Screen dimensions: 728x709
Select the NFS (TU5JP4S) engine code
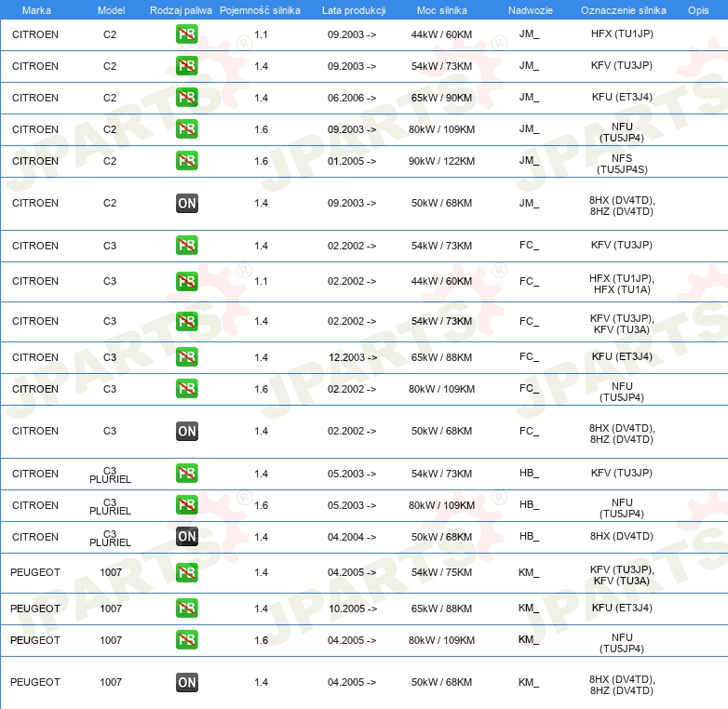click(x=622, y=164)
